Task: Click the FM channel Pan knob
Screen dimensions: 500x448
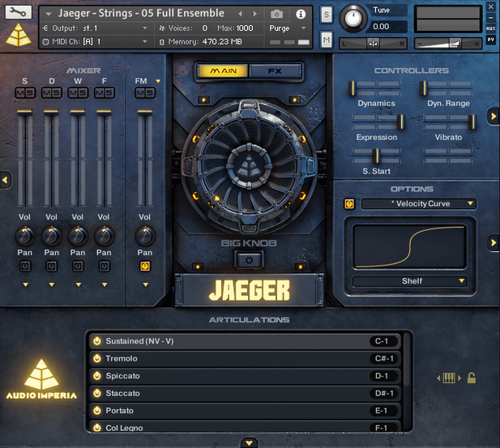Action: (145, 236)
